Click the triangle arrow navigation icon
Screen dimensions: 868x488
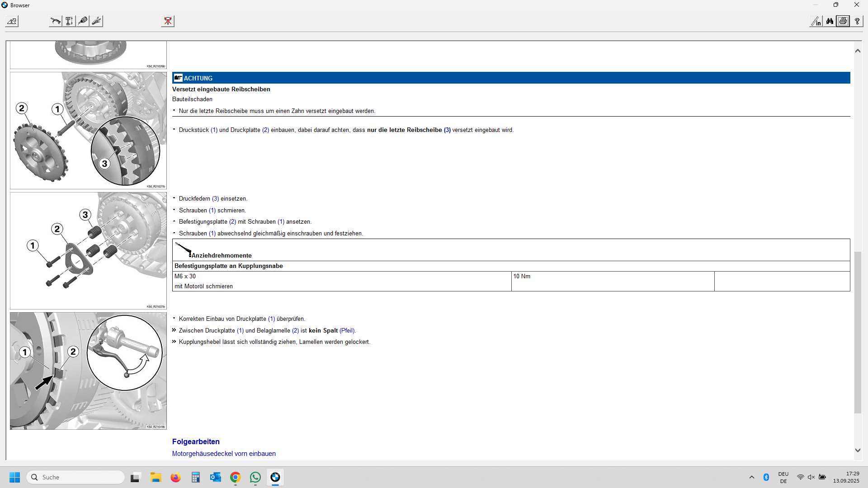[x=12, y=21]
